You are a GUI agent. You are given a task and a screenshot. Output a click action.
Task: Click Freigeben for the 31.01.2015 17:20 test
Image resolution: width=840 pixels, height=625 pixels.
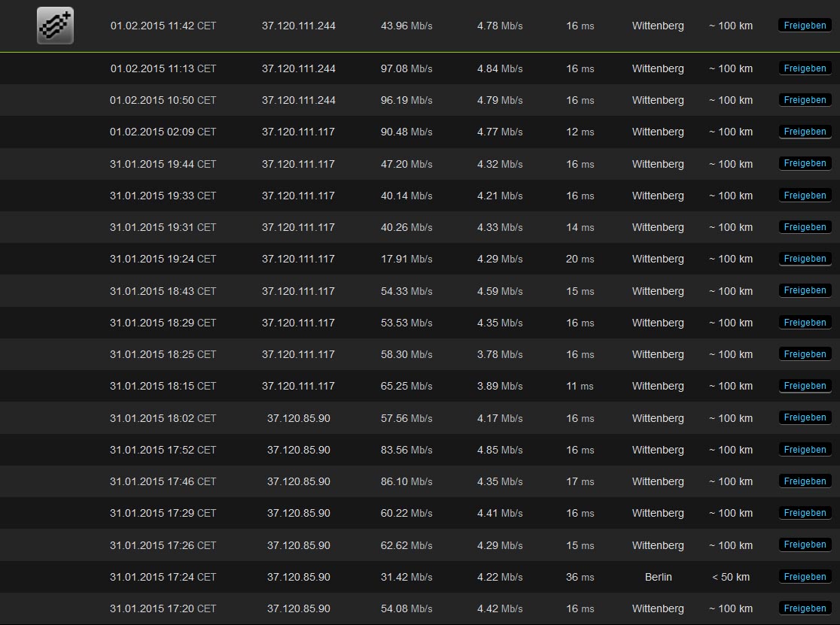pos(805,608)
